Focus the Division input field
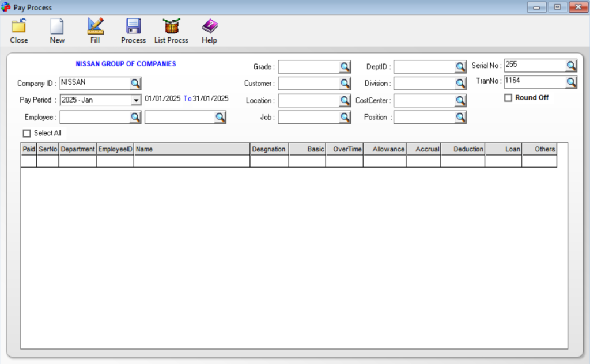 (x=425, y=84)
